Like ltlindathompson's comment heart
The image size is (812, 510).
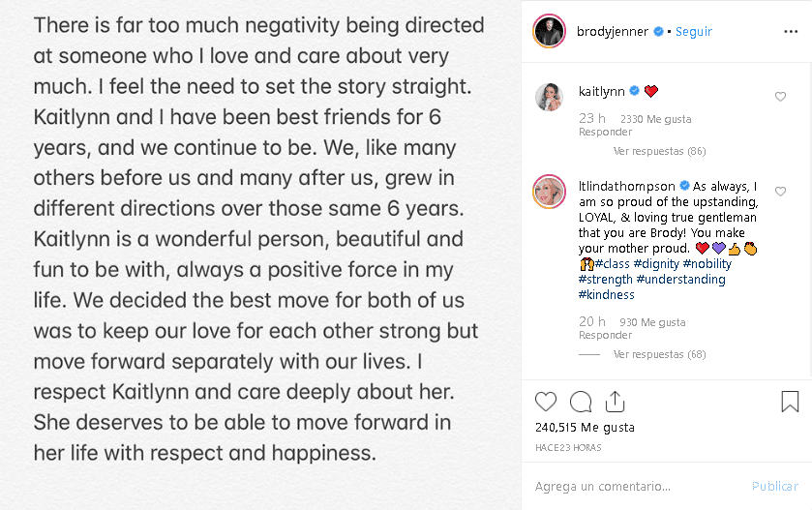pyautogui.click(x=780, y=190)
